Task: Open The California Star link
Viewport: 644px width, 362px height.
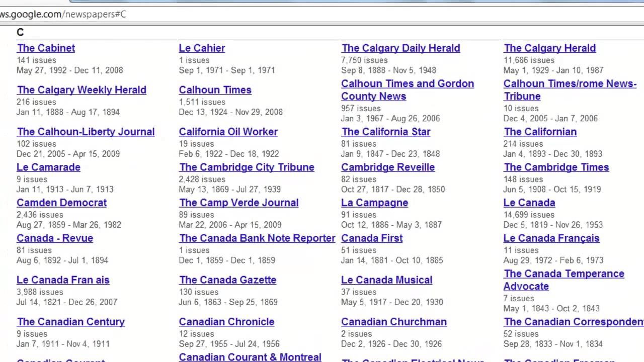Action: point(386,132)
